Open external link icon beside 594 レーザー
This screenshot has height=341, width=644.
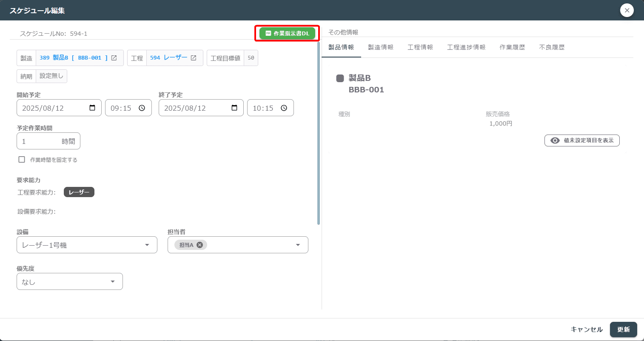point(194,58)
